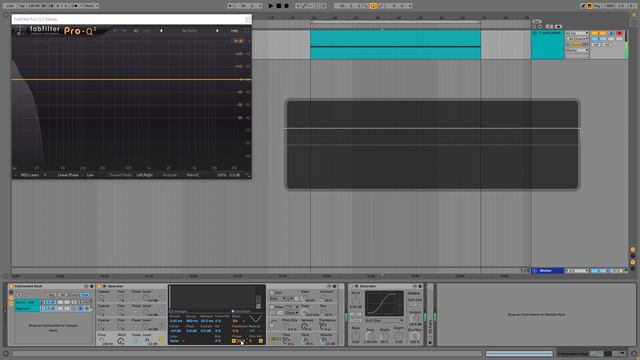Open Saturator curve type dropdown

pos(383,321)
